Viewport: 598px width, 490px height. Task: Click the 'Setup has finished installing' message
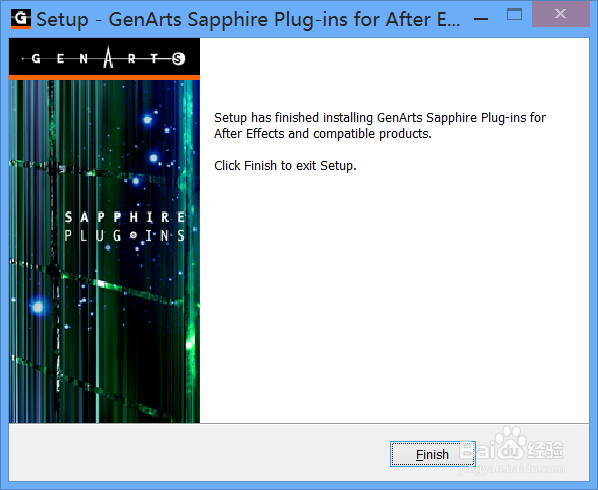[x=380, y=125]
